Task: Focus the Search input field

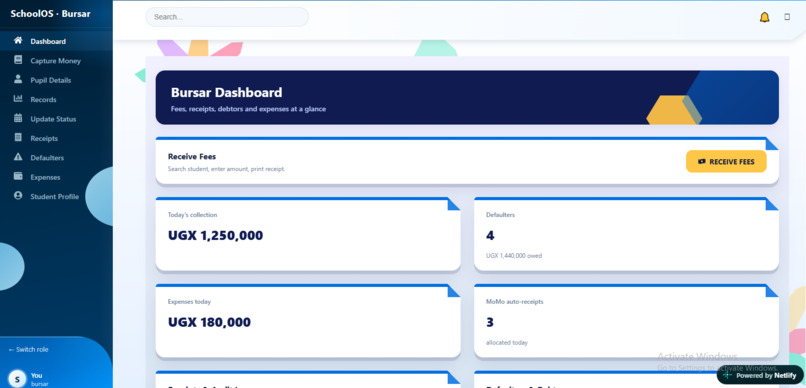Action: (227, 17)
